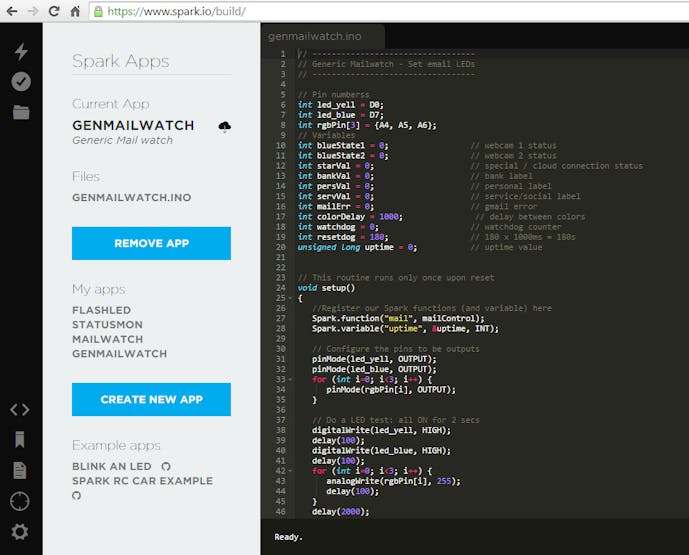Flash firmware using the lightning bolt icon

point(21,51)
